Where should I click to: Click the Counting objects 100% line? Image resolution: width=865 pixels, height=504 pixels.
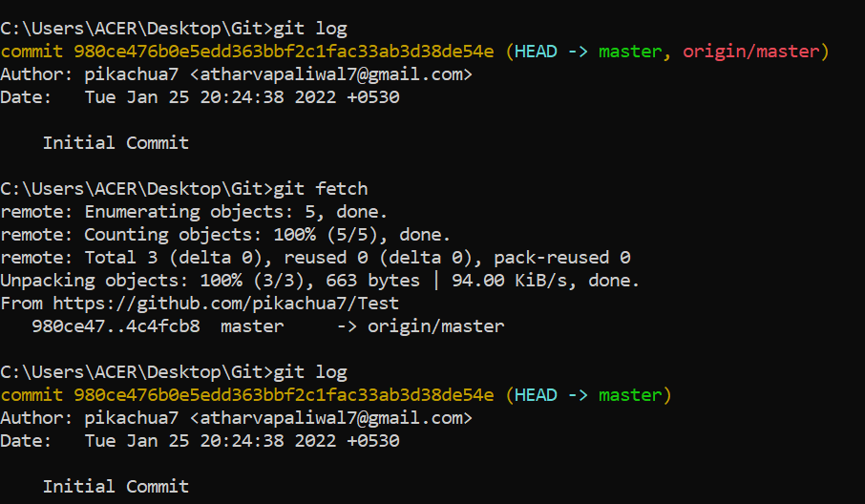tap(225, 235)
